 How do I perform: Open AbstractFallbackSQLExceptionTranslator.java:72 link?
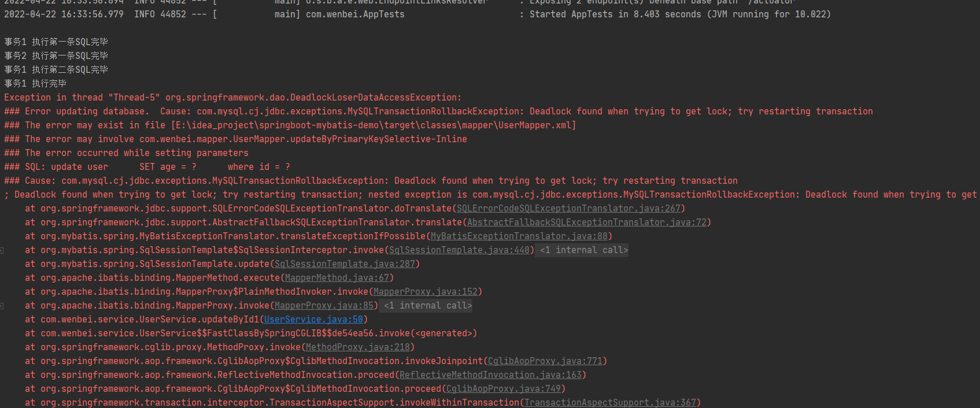586,222
